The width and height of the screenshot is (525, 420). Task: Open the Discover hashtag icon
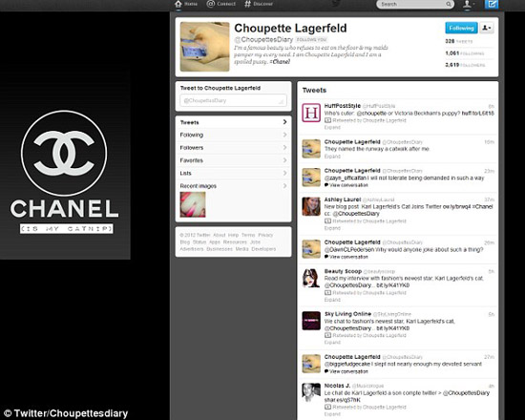tap(247, 4)
